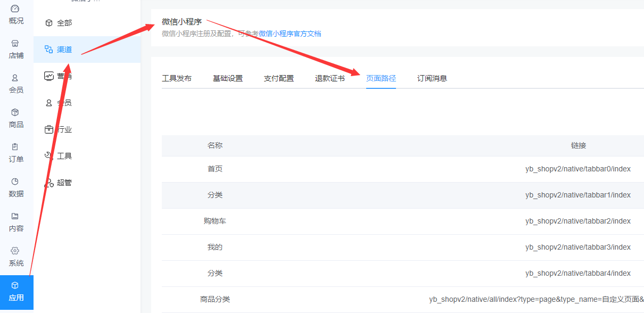The image size is (644, 313).
Task: Click the 首页 row name
Action: click(x=215, y=169)
